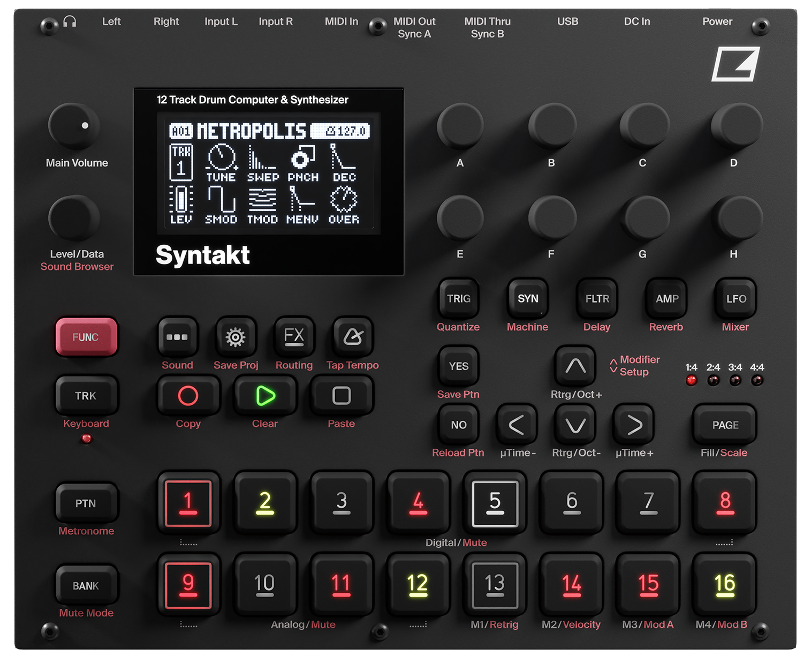
Task: Click data entry knob B
Action: [552, 126]
